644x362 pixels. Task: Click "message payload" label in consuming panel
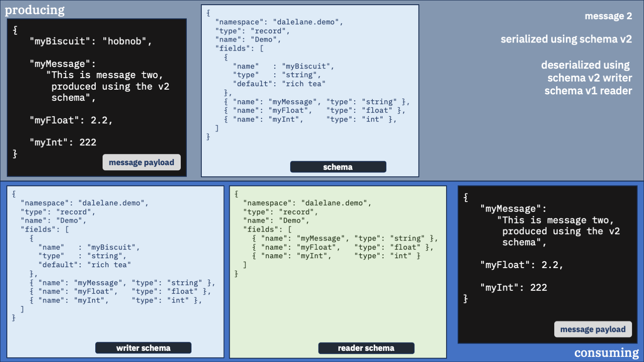[592, 329]
